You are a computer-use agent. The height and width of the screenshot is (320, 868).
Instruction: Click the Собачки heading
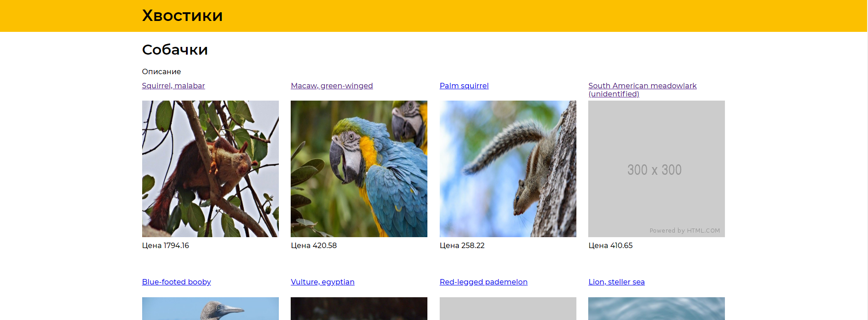coord(175,50)
